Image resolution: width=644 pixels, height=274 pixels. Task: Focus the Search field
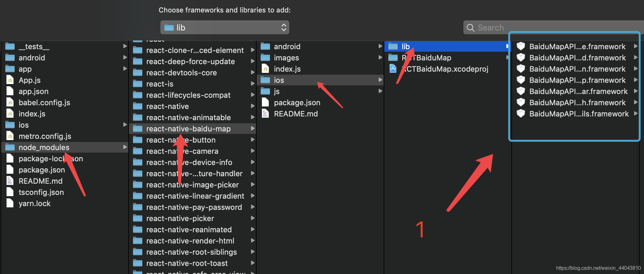click(554, 27)
